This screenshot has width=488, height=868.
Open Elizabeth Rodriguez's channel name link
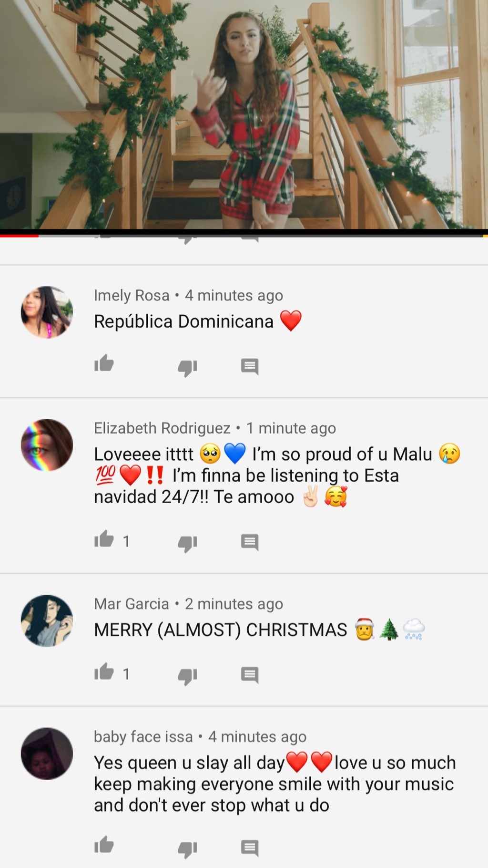tap(162, 428)
